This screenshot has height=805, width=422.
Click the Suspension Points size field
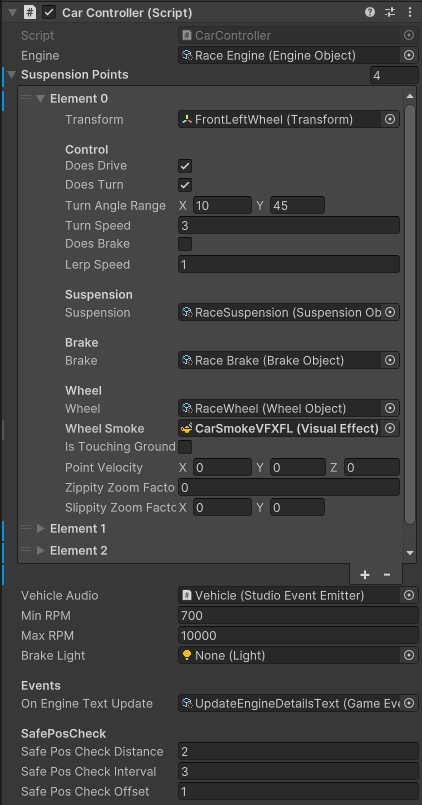tap(394, 75)
